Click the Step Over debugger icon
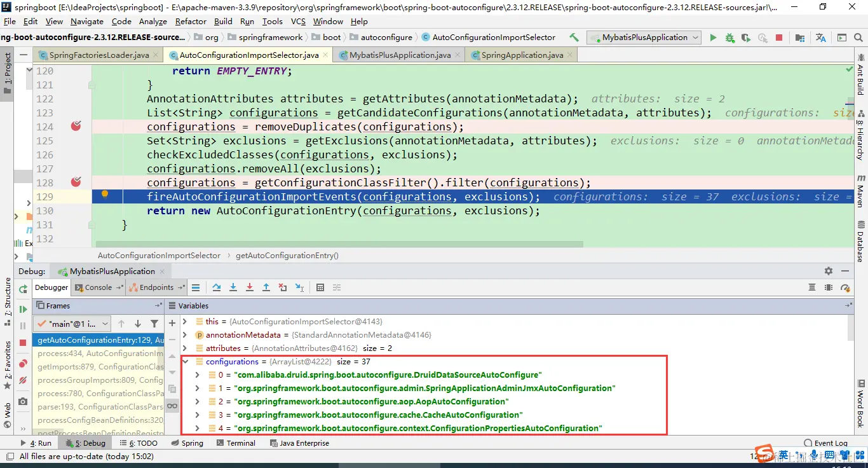Screen dimensions: 868x468 click(217, 287)
